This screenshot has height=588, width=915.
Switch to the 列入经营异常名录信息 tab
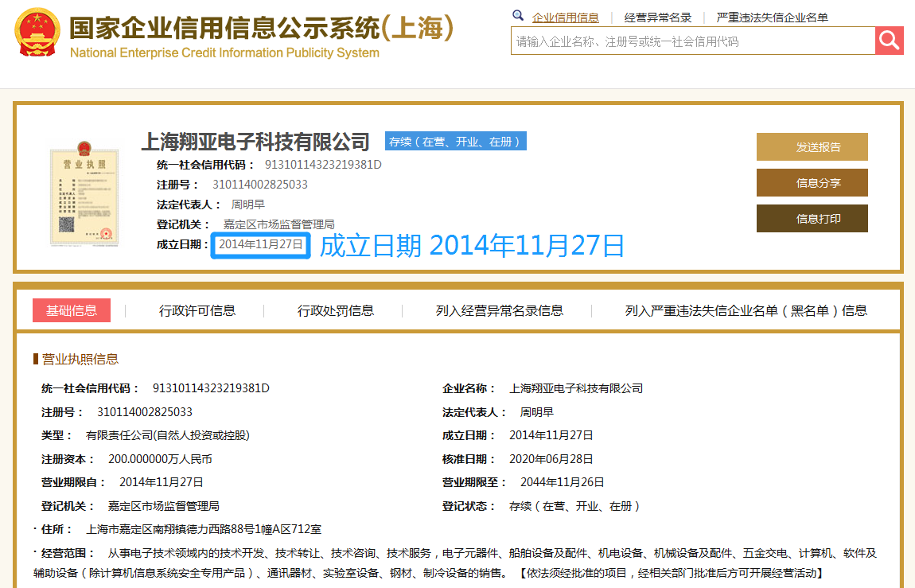click(500, 310)
